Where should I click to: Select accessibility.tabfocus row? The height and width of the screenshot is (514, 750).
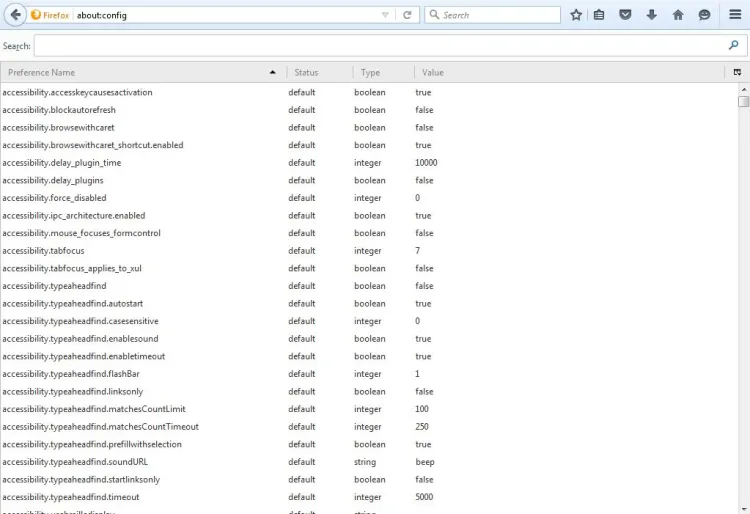(369, 251)
